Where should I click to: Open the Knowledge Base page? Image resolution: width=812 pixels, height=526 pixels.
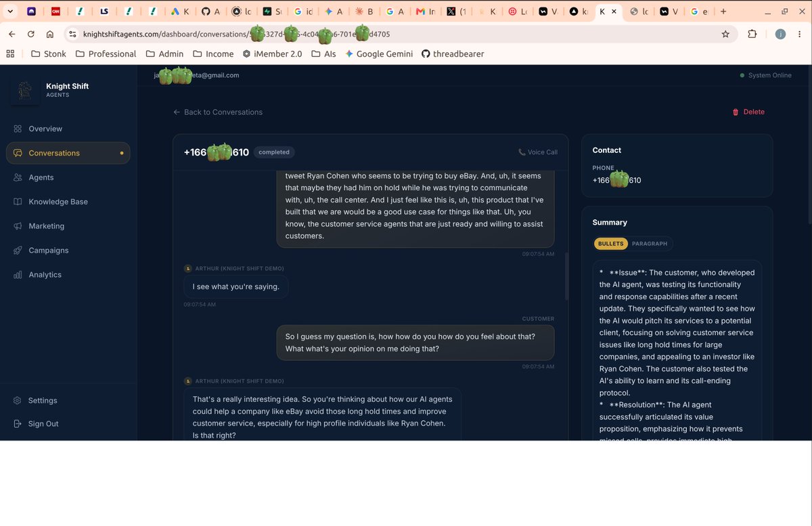point(68,202)
